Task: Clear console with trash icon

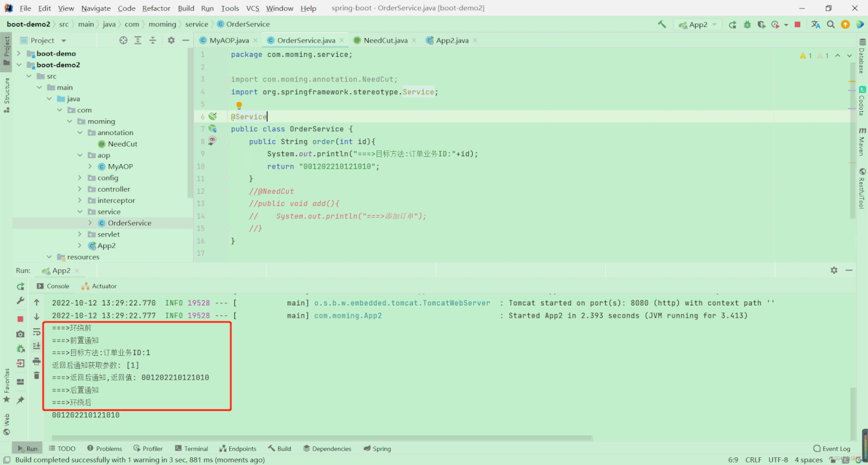Action: [x=37, y=375]
